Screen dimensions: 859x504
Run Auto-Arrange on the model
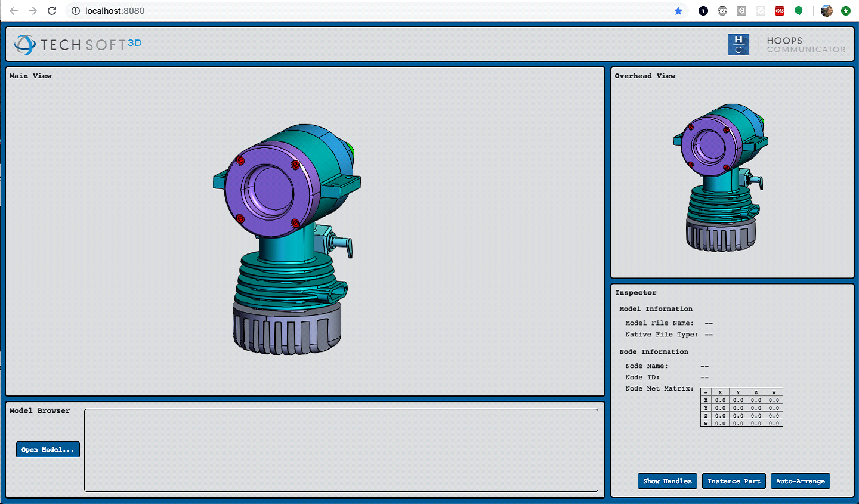[x=800, y=481]
